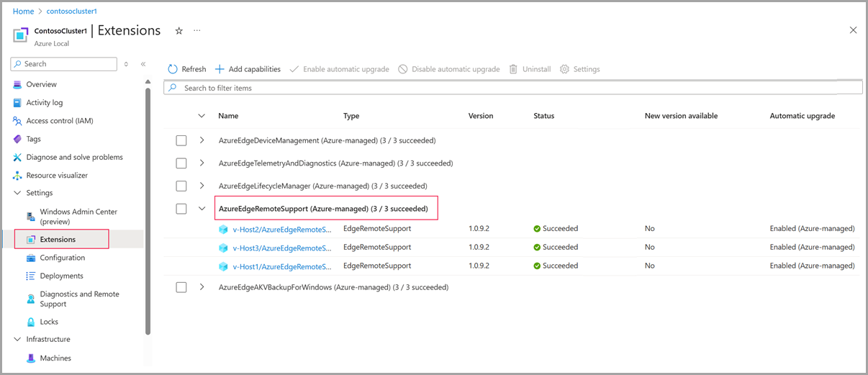Collapse the sidebar with double chevron
Image resolution: width=868 pixels, height=375 pixels.
pos(143,64)
